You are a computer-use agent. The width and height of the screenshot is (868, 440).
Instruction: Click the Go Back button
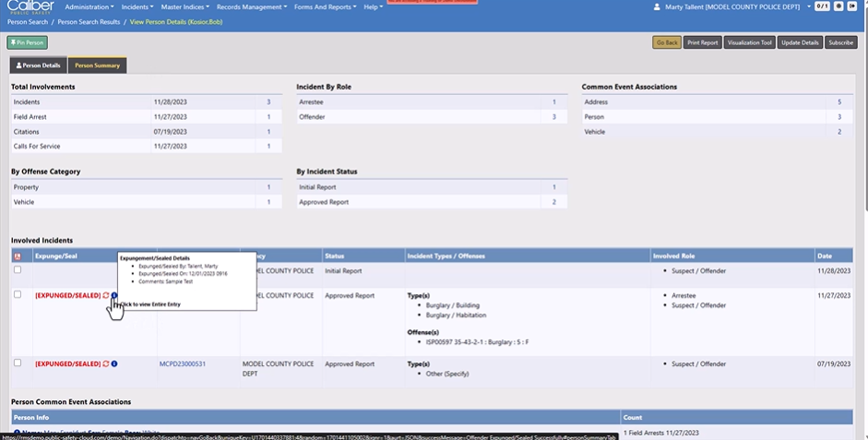(666, 42)
